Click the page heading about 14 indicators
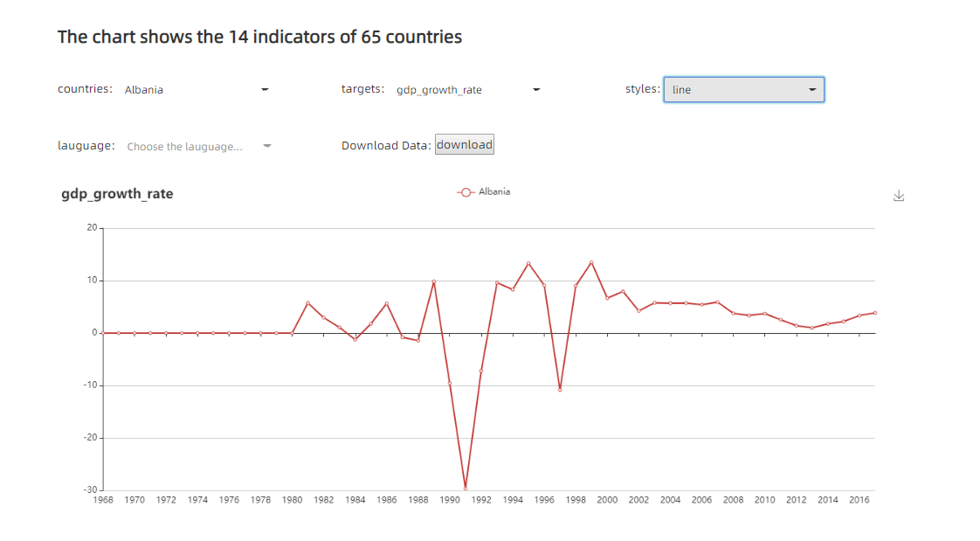Viewport: 980px width, 541px height. click(x=259, y=37)
